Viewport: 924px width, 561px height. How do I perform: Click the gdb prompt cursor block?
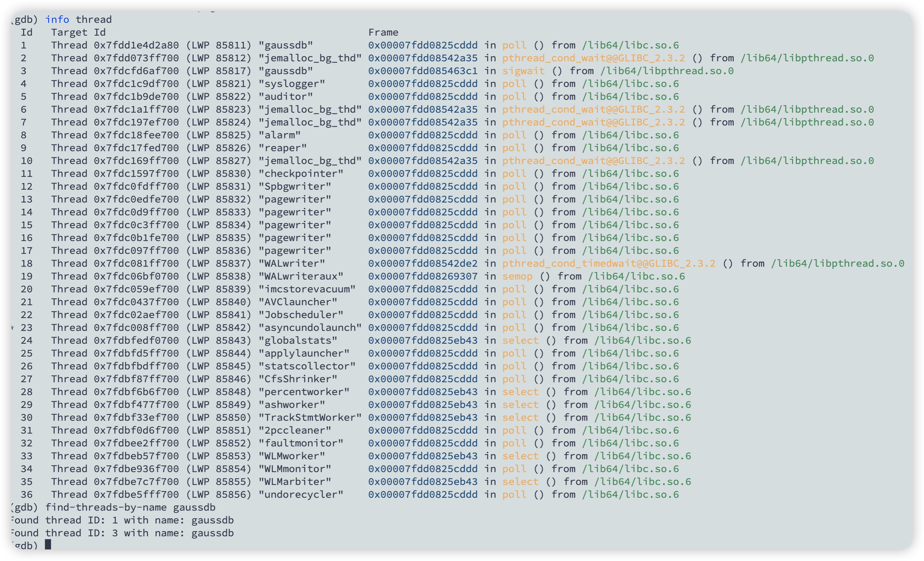point(47,545)
